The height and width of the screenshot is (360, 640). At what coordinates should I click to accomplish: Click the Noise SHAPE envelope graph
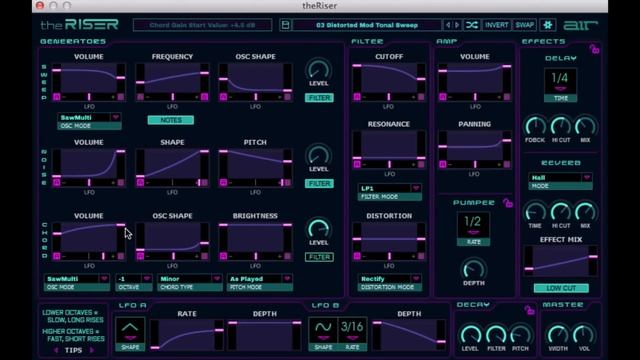[172, 164]
